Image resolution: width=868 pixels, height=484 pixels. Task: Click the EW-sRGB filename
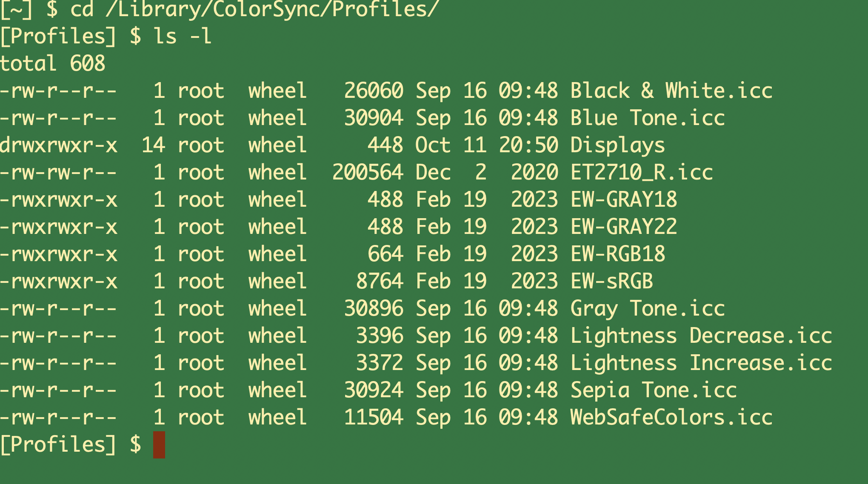coord(612,281)
